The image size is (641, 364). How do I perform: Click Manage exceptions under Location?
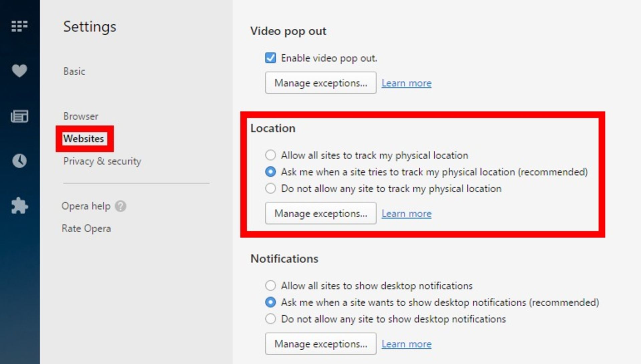click(320, 214)
